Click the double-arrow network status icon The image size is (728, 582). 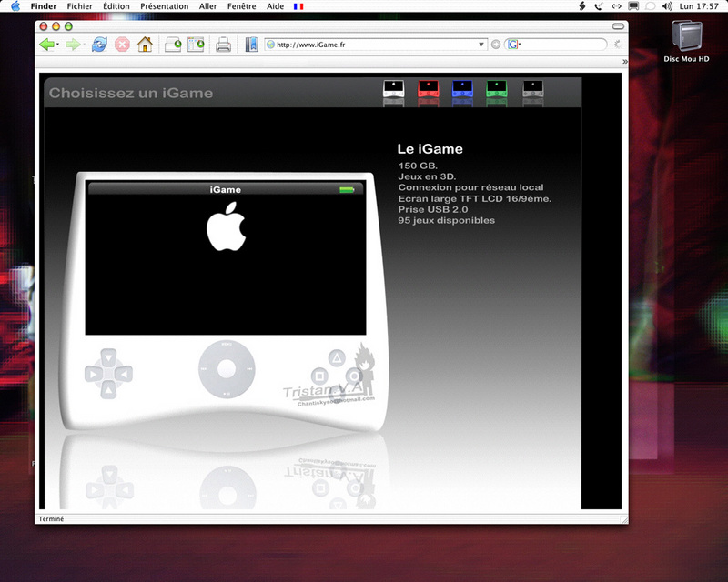pos(616,6)
